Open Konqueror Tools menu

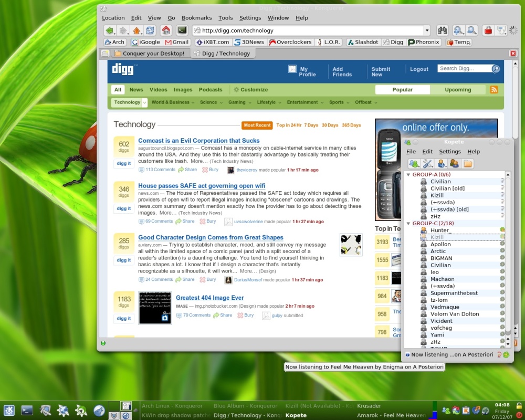click(225, 18)
